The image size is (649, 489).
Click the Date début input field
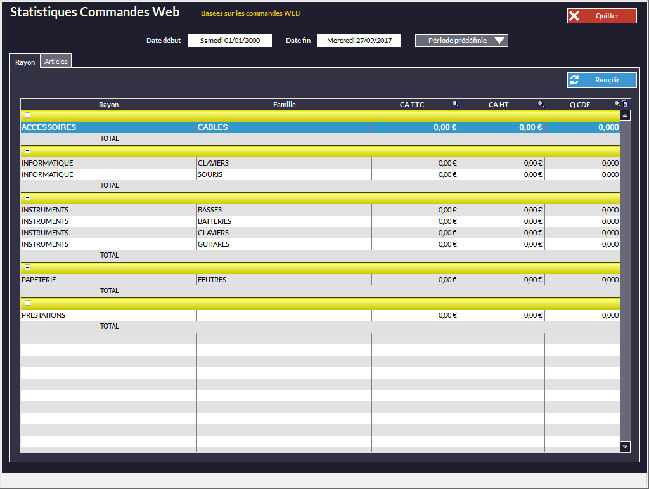pyautogui.click(x=229, y=41)
